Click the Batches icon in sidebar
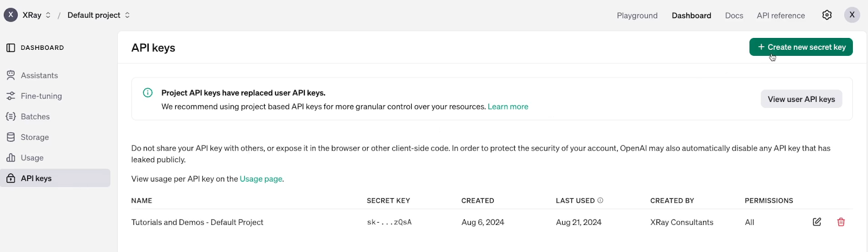 click(x=11, y=117)
